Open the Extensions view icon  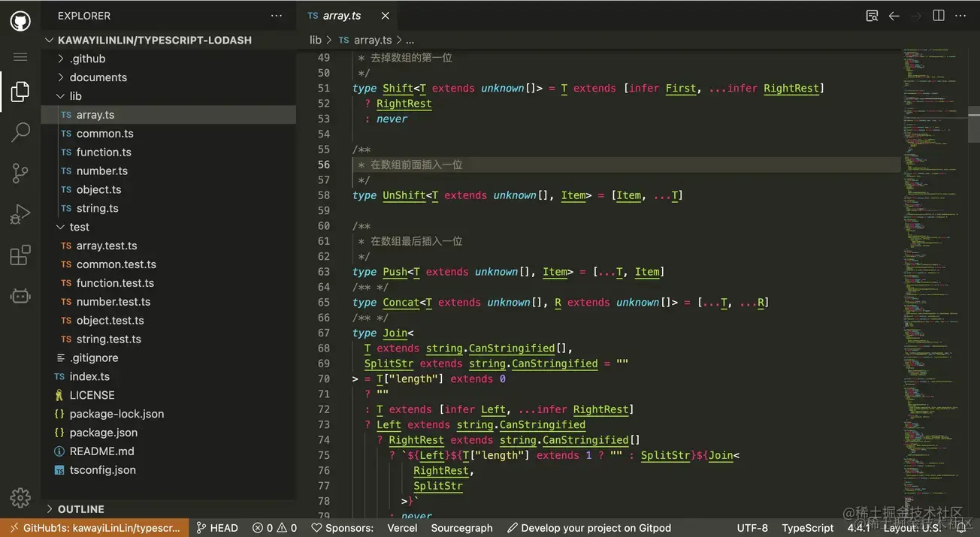coord(20,255)
